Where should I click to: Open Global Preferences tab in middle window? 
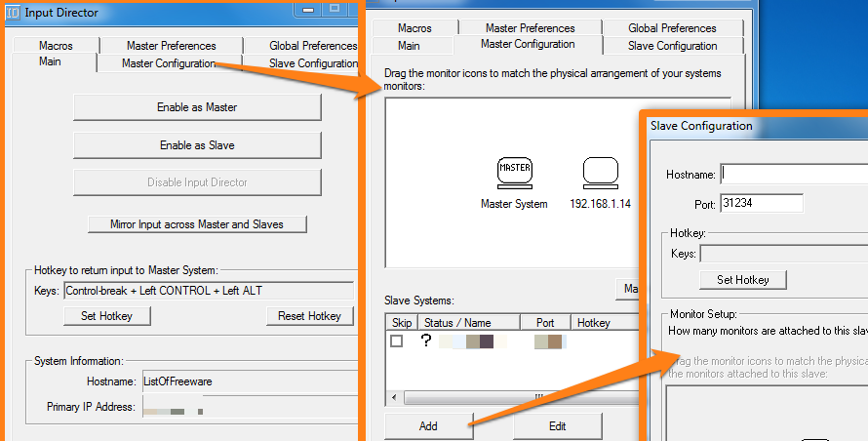click(x=672, y=27)
